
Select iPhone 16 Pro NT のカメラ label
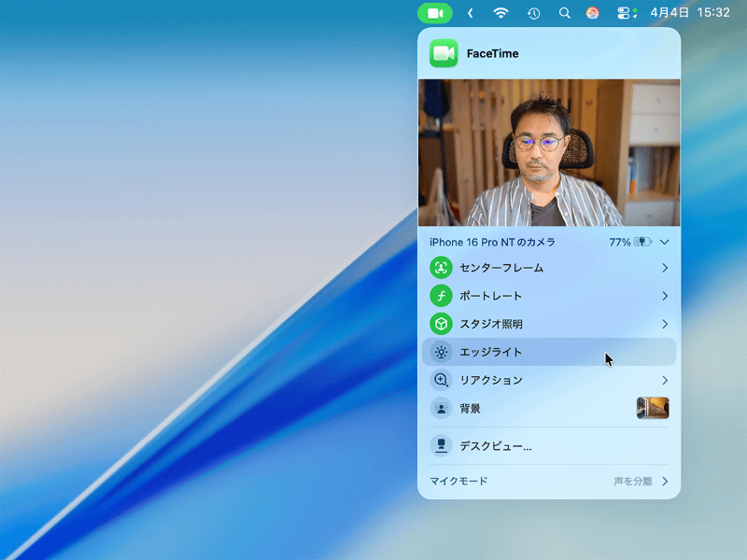coord(493,243)
